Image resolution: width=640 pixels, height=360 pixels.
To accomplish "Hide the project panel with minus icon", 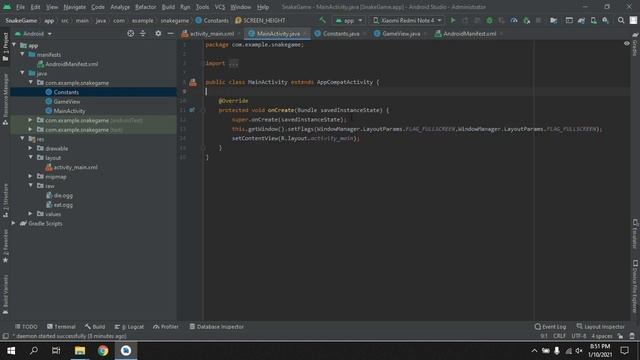I will (x=170, y=33).
